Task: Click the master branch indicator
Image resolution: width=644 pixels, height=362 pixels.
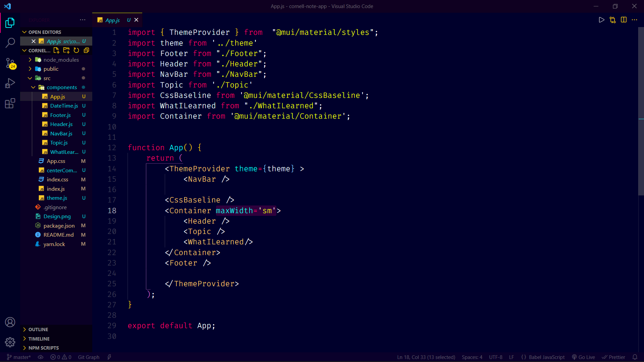Action: click(19, 357)
